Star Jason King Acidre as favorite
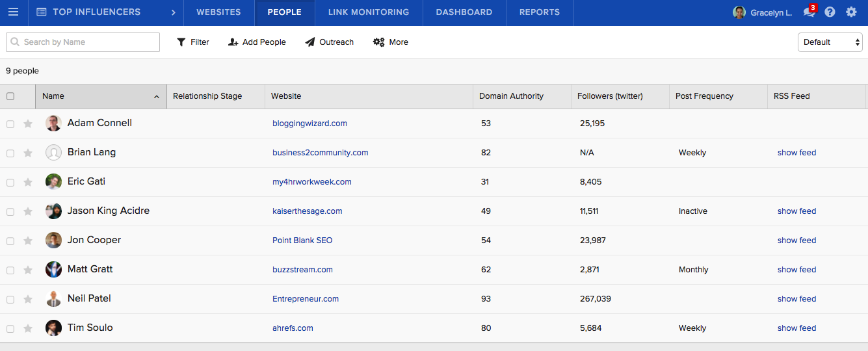The width and height of the screenshot is (868, 351). click(28, 211)
